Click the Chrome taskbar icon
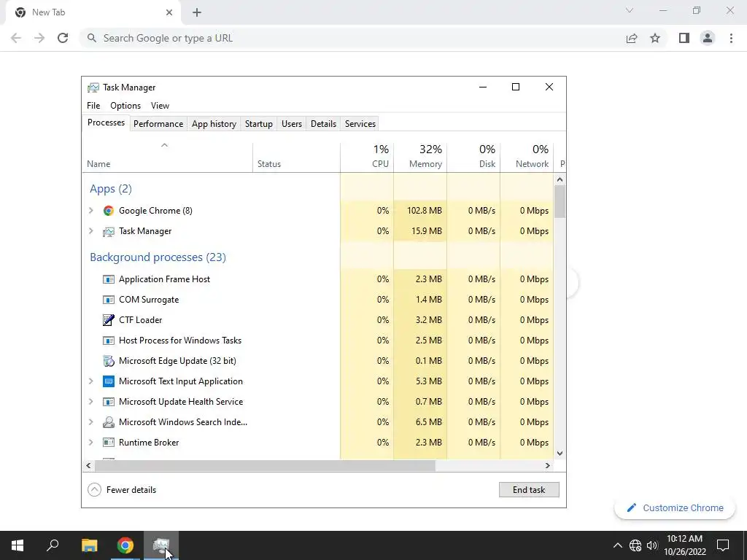 click(x=125, y=545)
